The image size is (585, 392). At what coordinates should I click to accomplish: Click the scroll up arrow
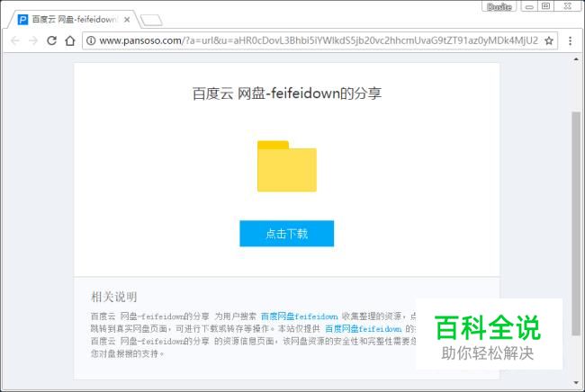pyautogui.click(x=576, y=59)
